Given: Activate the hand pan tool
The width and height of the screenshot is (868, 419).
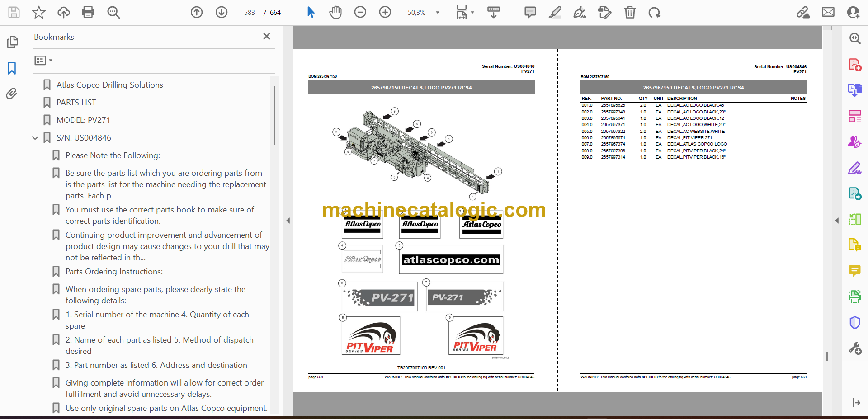Looking at the screenshot, I should [335, 12].
